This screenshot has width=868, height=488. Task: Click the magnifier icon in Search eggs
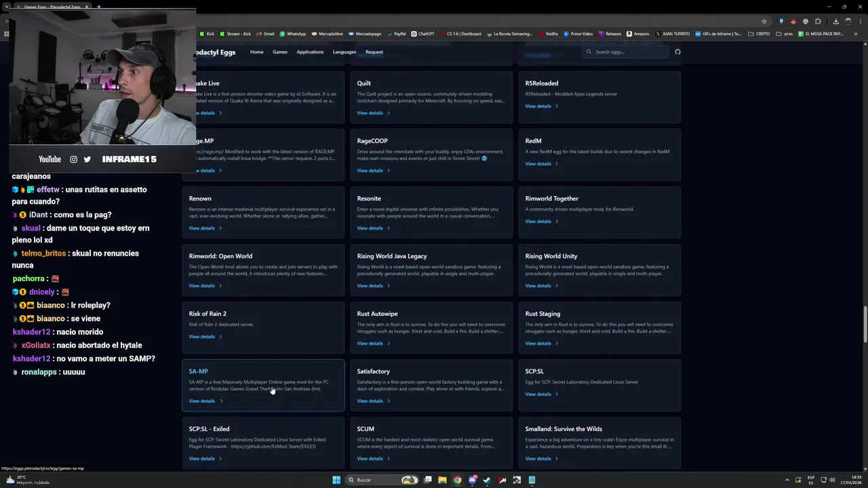[x=589, y=52]
